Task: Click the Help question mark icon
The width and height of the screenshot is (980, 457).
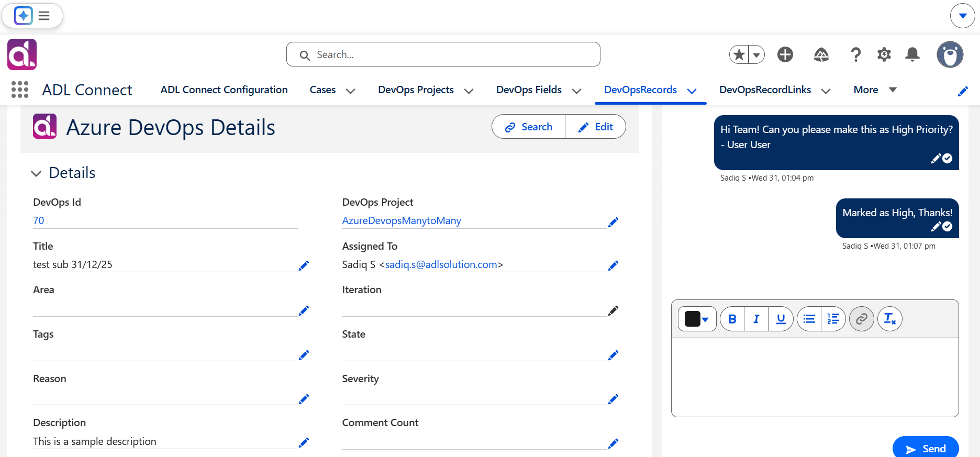Action: [856, 54]
